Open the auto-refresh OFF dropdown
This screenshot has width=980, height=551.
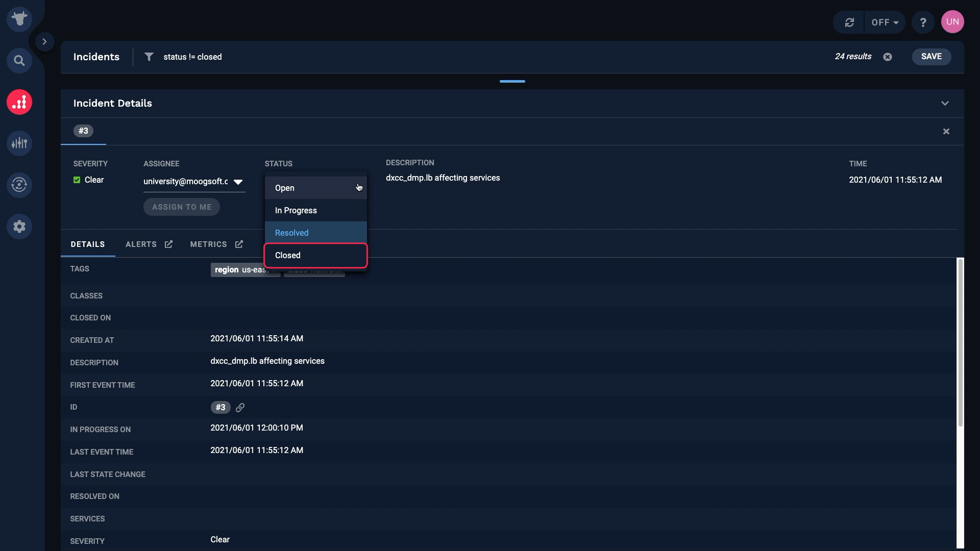885,22
